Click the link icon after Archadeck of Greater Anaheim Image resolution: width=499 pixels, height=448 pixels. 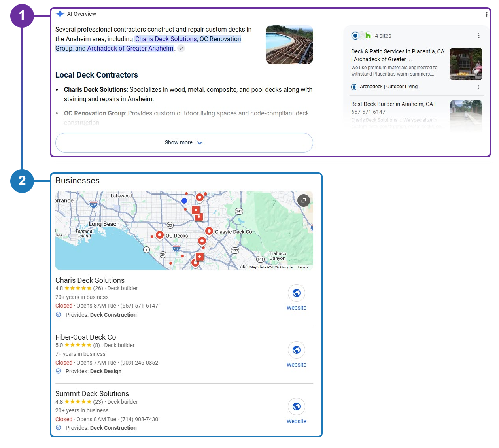181,48
